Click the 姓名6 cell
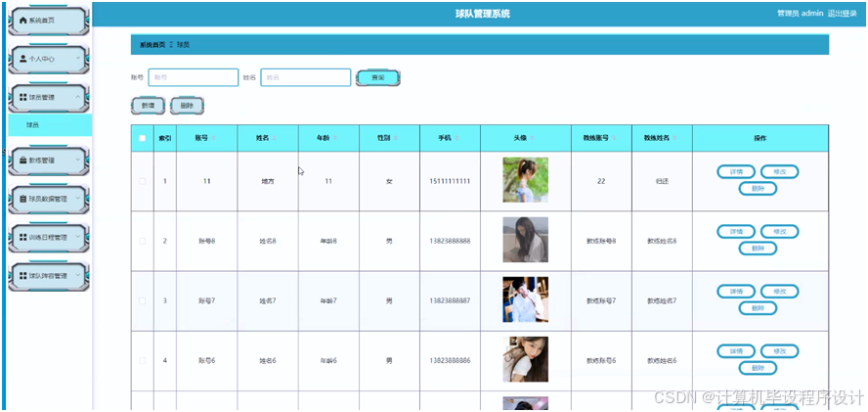 coord(268,361)
